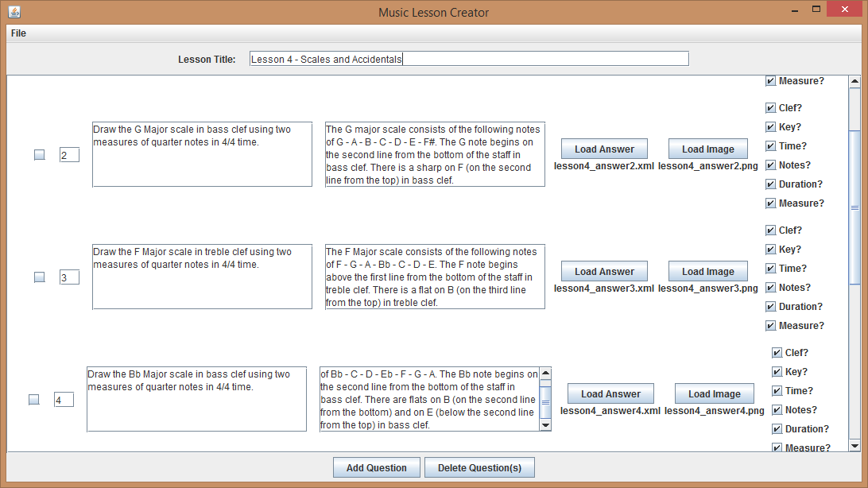This screenshot has width=868, height=488.
Task: Click question 4 hint text scroll-up arrow
Action: 545,373
